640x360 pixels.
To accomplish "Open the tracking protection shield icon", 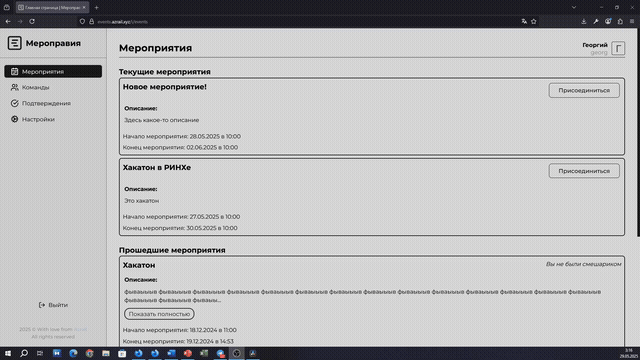I will pyautogui.click(x=82, y=22).
